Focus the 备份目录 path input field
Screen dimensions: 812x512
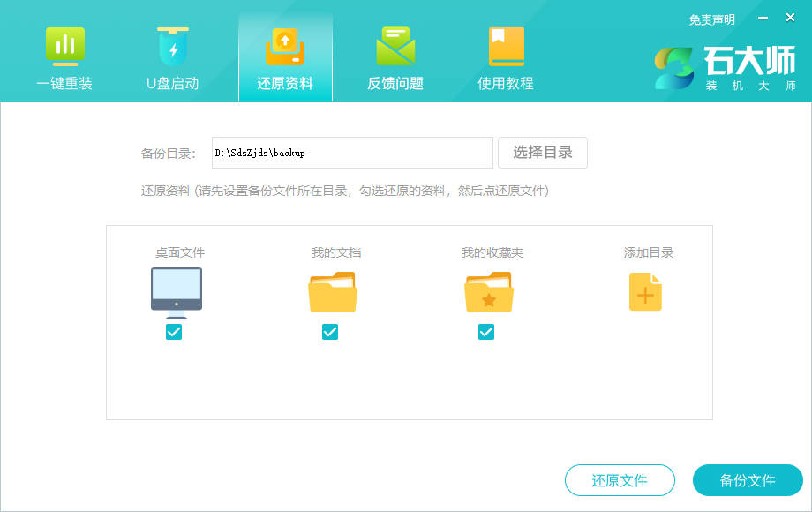(352, 153)
